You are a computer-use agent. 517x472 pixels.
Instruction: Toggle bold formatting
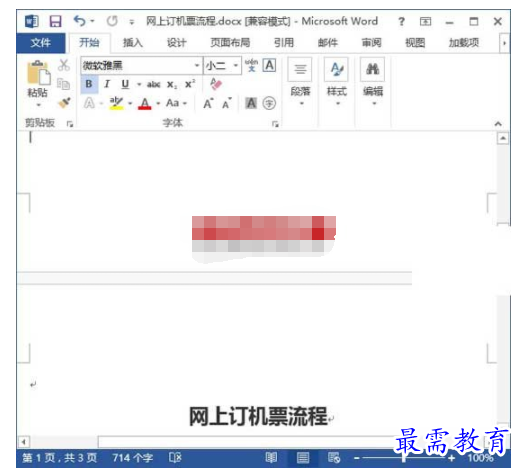(89, 84)
